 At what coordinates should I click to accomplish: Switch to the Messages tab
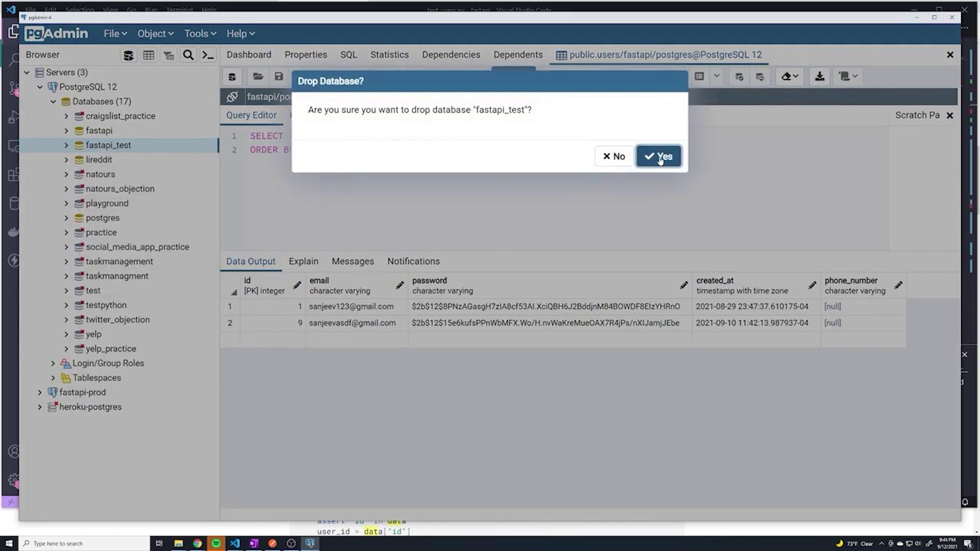coord(352,261)
